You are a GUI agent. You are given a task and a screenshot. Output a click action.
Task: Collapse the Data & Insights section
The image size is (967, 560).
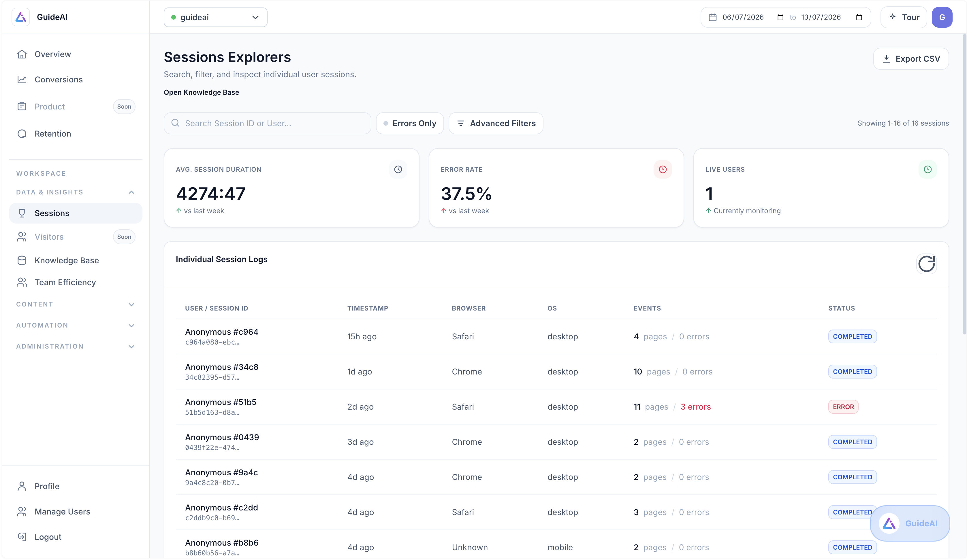pos(76,192)
